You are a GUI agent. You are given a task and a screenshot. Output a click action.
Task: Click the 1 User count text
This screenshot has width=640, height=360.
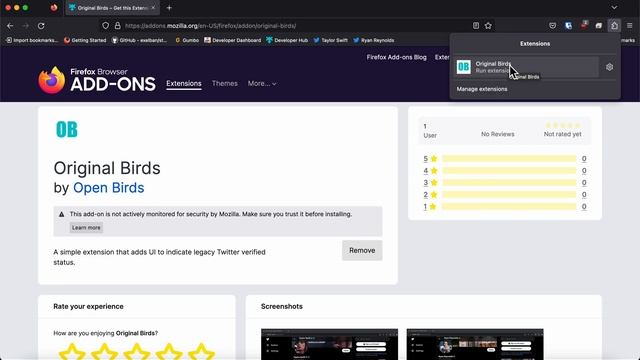[x=430, y=131]
